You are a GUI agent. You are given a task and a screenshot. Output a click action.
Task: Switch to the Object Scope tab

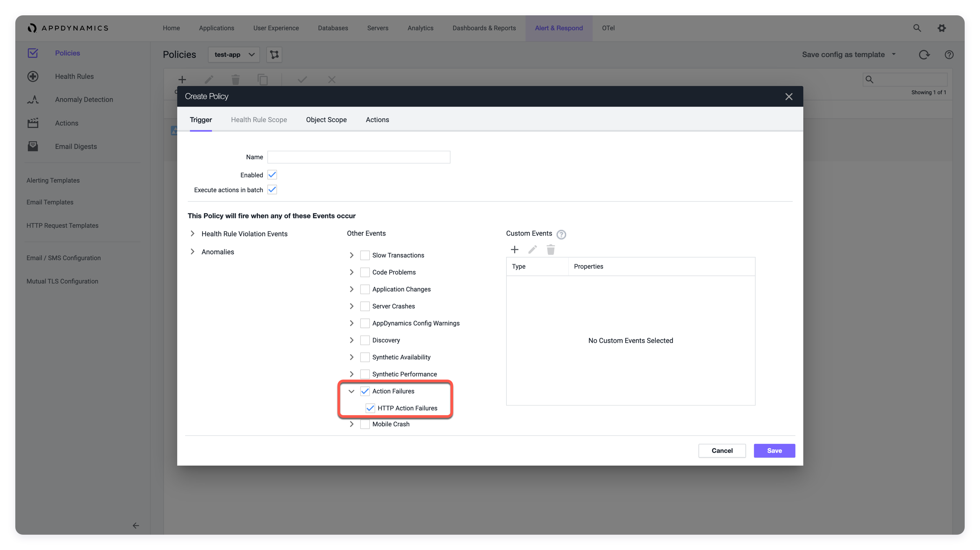pyautogui.click(x=327, y=119)
